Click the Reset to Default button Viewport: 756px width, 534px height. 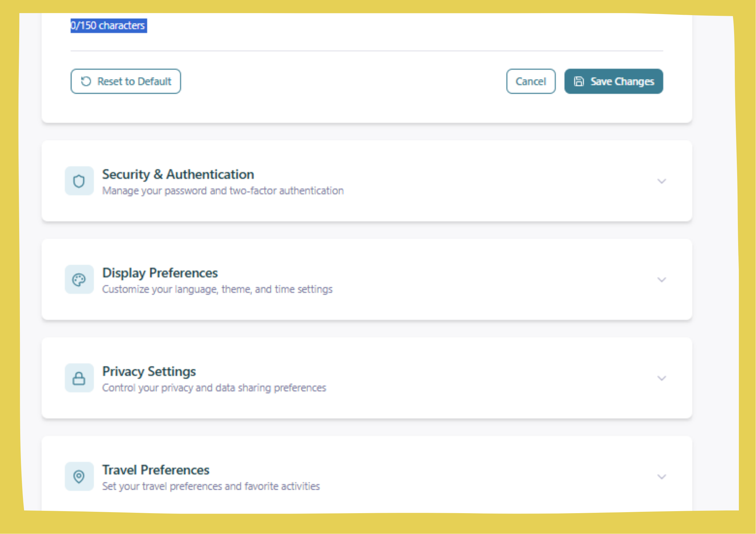pos(126,81)
